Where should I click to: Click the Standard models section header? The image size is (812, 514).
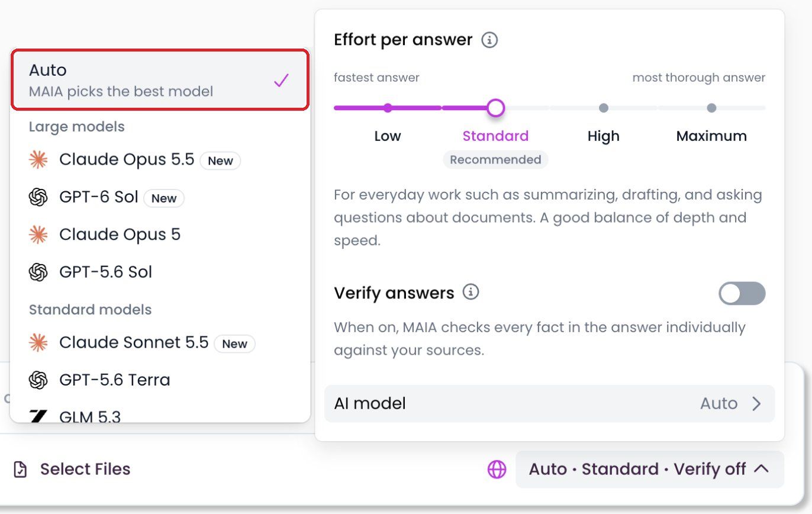click(90, 310)
